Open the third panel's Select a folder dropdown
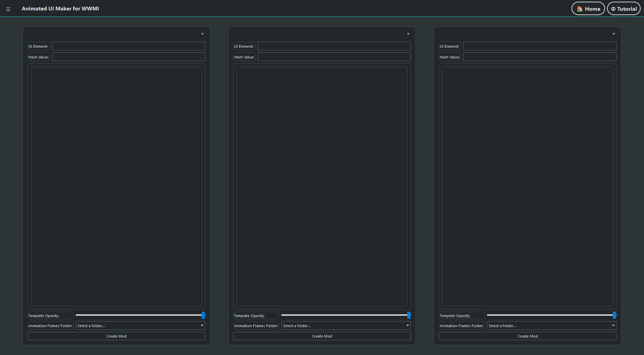Screen dimensions: 644x355 tap(551, 326)
